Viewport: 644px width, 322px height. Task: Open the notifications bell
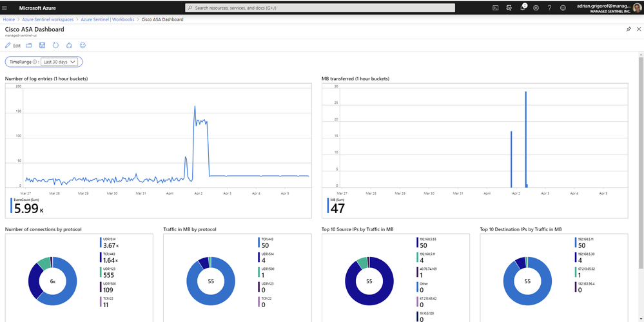pyautogui.click(x=523, y=7)
